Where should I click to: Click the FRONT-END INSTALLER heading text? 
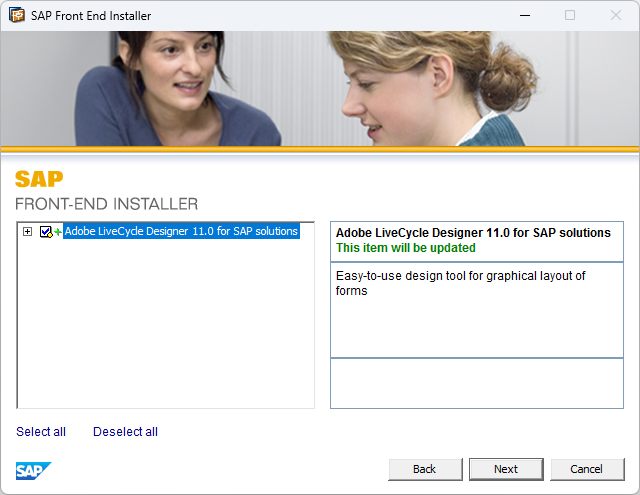point(106,204)
